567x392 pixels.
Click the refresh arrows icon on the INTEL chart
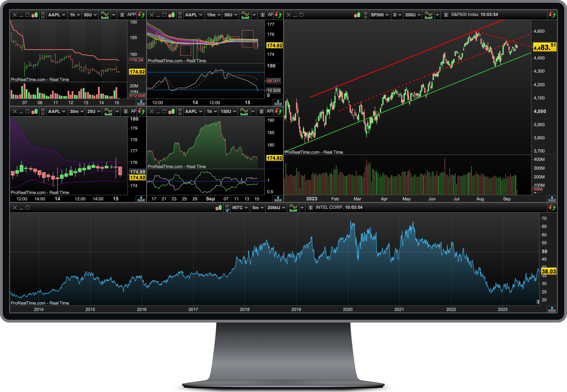pos(552,208)
